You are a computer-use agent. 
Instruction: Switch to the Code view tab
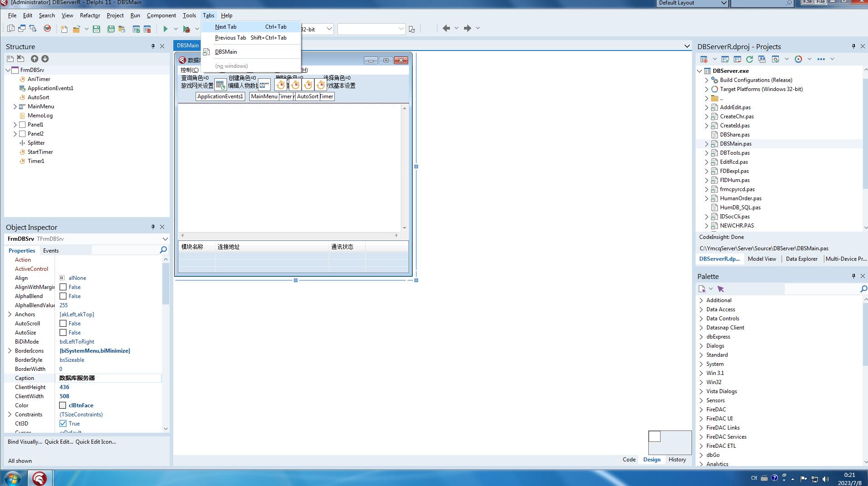pos(629,460)
